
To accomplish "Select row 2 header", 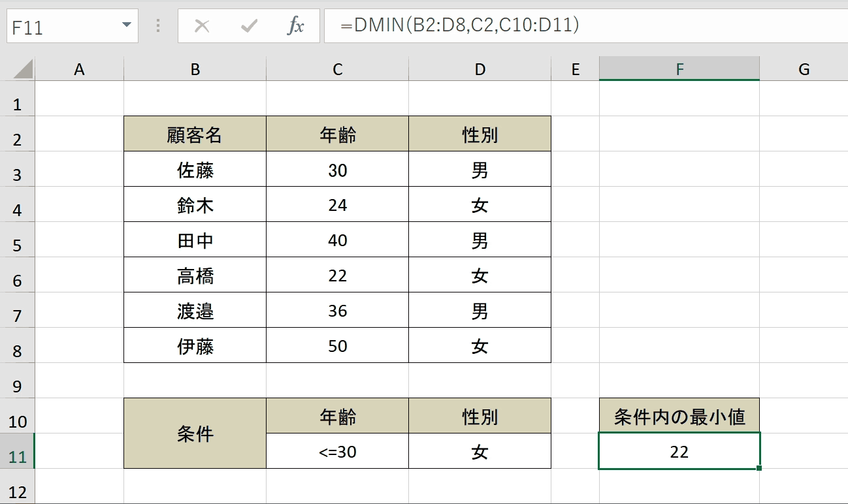I will [x=18, y=134].
